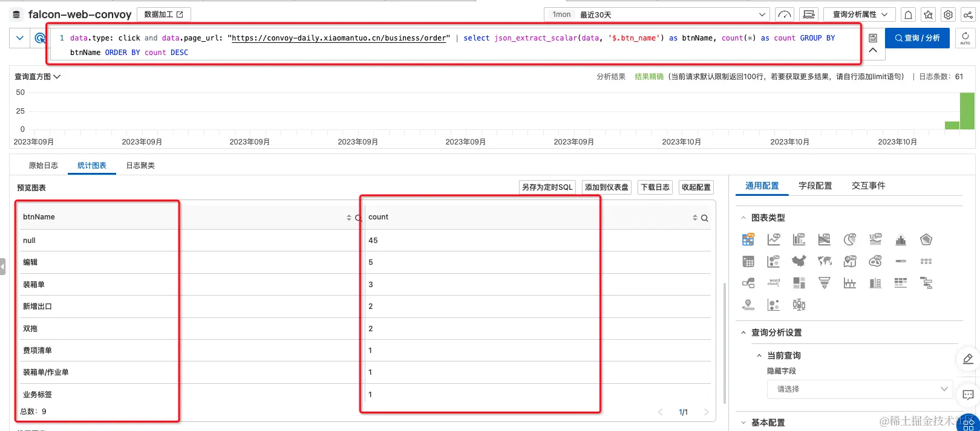Click the tall green histogram bar
The height and width of the screenshot is (431, 980).
(x=967, y=111)
